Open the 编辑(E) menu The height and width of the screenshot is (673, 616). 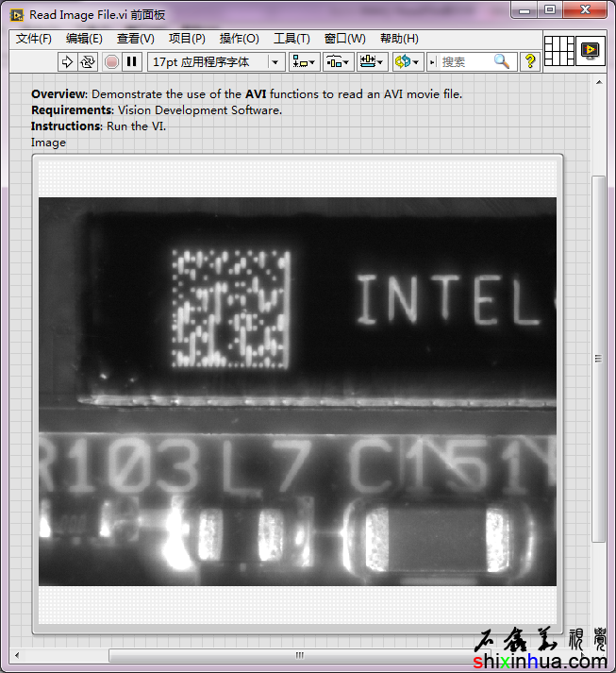coord(84,39)
